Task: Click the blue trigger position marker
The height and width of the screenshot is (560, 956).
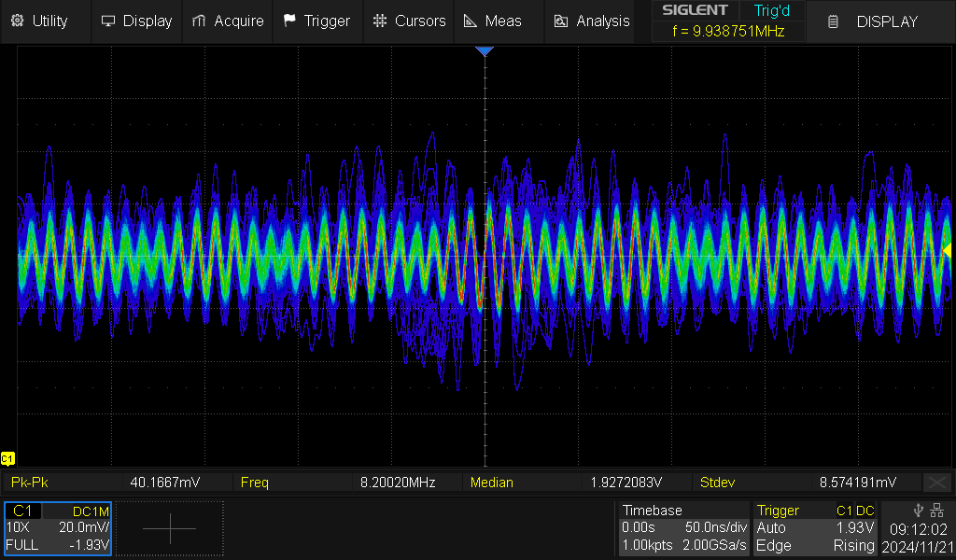Action: [484, 51]
